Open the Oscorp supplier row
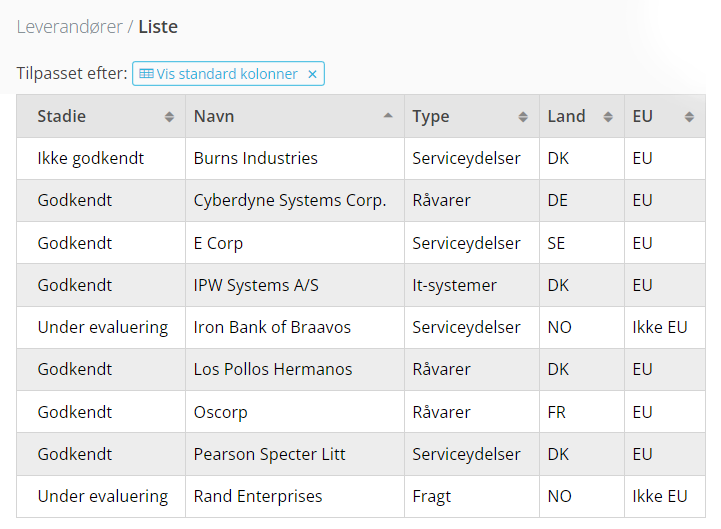The width and height of the screenshot is (721, 529). 361,412
